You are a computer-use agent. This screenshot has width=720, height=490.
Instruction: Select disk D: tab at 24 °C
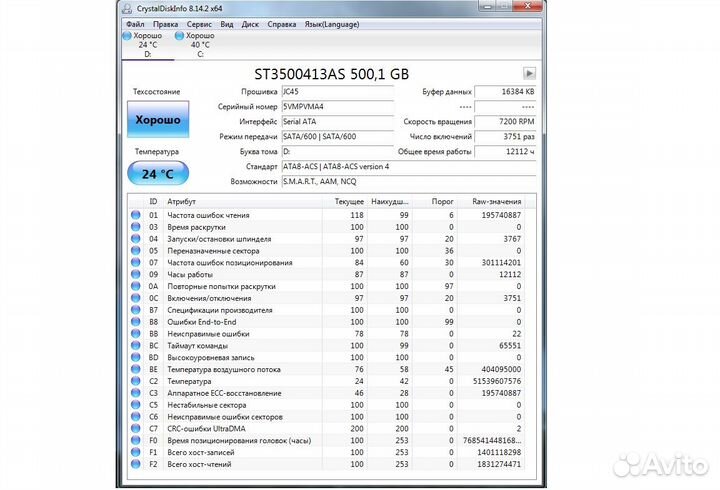tap(147, 45)
